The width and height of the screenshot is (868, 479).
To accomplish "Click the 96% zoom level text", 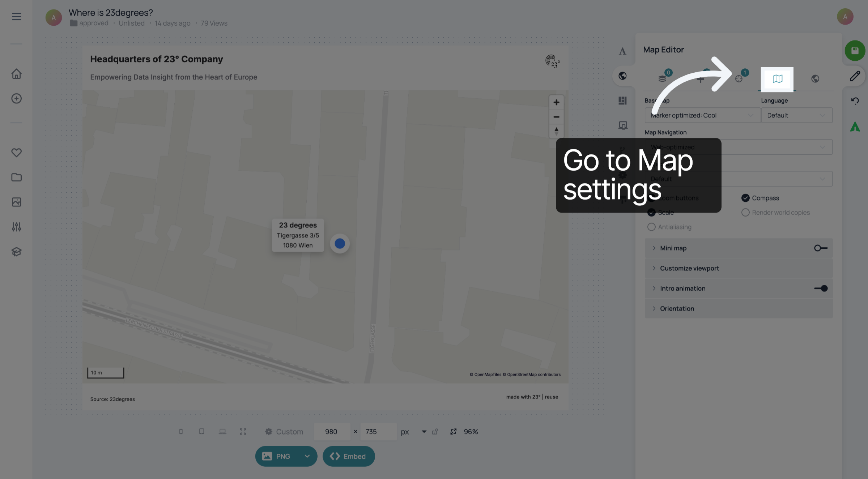I will pyautogui.click(x=471, y=432).
